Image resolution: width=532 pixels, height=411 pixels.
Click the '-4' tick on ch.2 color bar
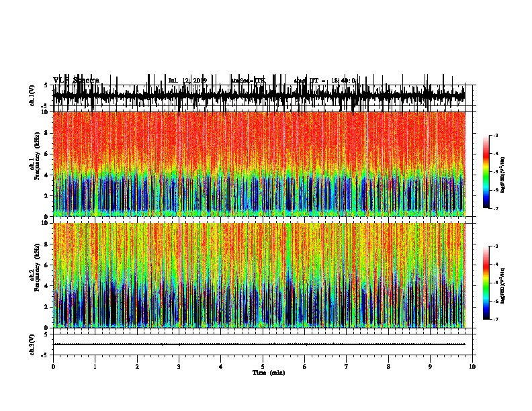[x=495, y=265]
